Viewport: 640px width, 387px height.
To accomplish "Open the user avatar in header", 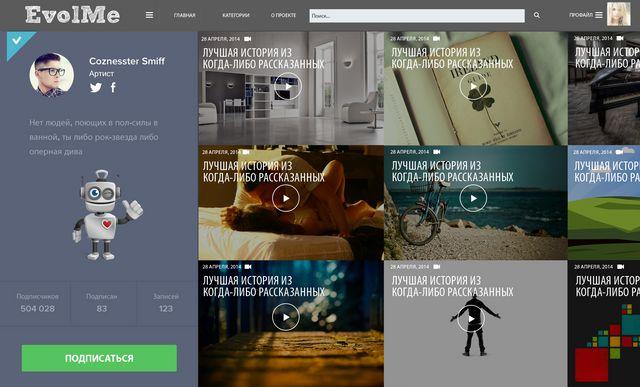I will pos(618,14).
